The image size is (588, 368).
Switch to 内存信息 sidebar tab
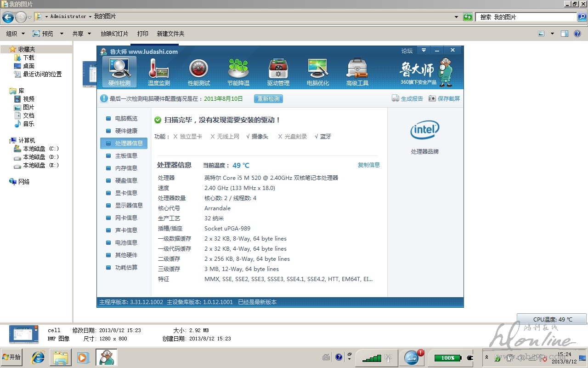126,168
